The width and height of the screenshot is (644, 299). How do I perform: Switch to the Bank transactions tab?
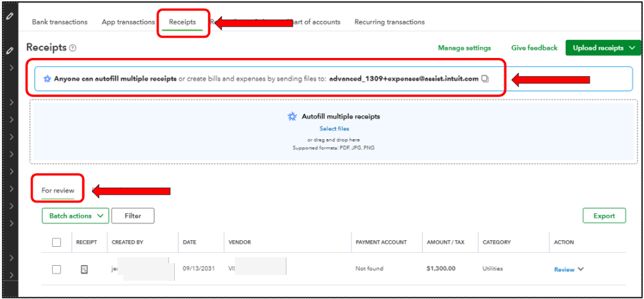coord(59,22)
